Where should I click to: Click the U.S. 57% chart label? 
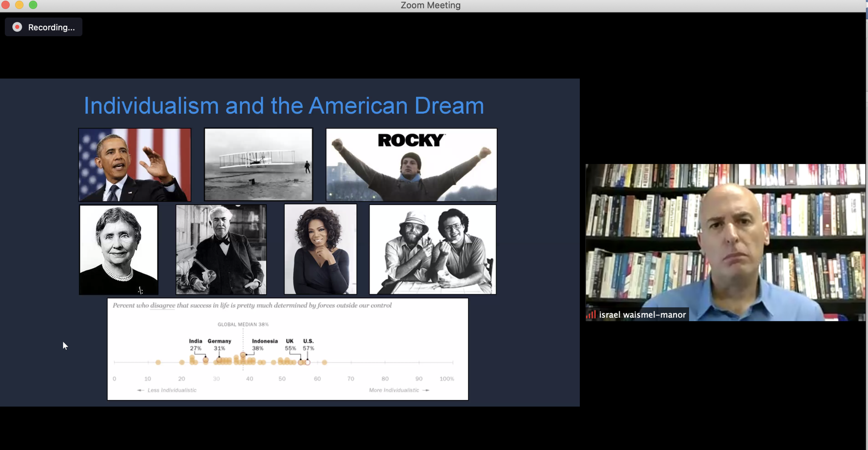point(308,345)
